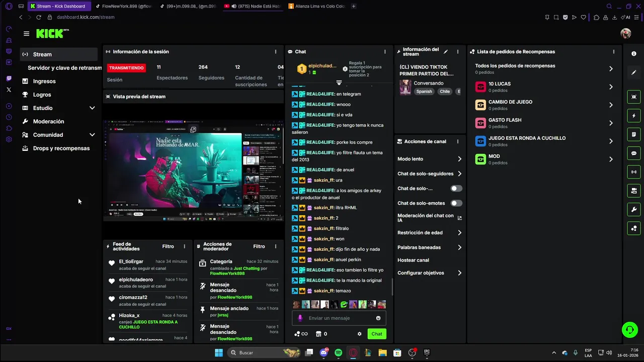The width and height of the screenshot is (644, 362).
Task: Open browser extensions puzzle icon
Action: (x=596, y=17)
